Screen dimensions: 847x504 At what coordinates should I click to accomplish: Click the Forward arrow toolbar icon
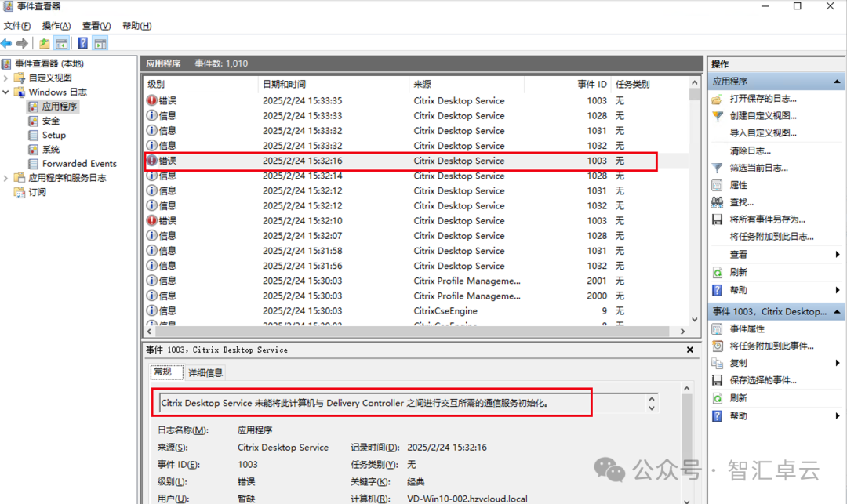pyautogui.click(x=22, y=43)
